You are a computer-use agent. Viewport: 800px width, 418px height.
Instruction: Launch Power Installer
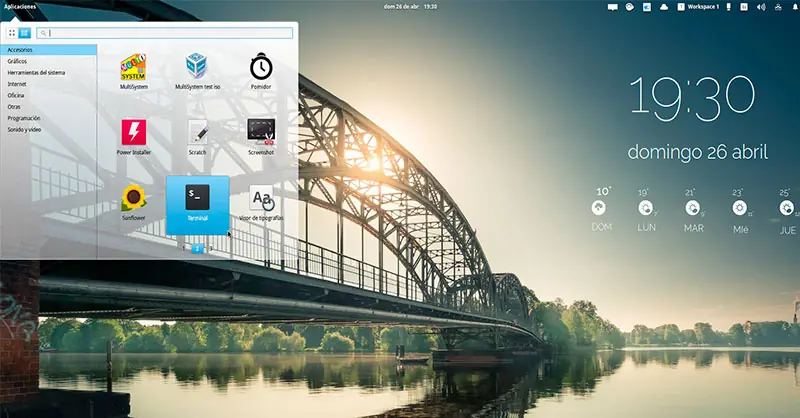coord(134,137)
